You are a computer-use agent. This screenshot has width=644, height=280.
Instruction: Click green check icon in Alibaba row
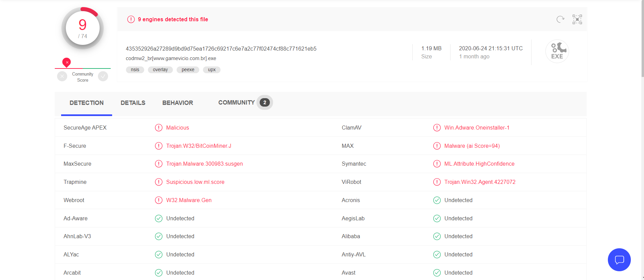pyautogui.click(x=437, y=236)
